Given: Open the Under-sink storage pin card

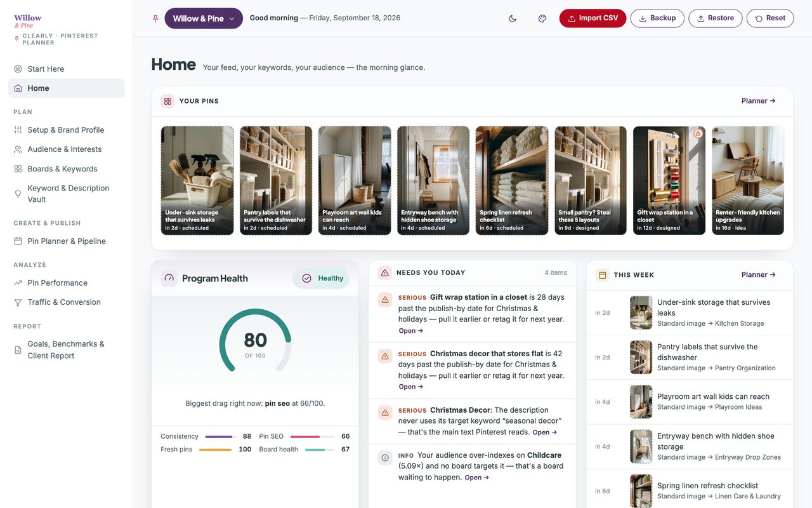Looking at the screenshot, I should [x=197, y=180].
